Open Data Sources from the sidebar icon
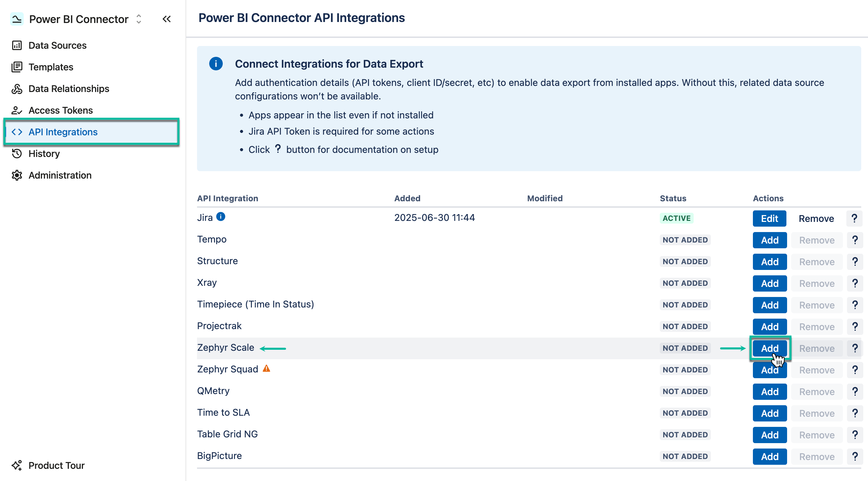Screen dimensions: 868x481 [17, 45]
